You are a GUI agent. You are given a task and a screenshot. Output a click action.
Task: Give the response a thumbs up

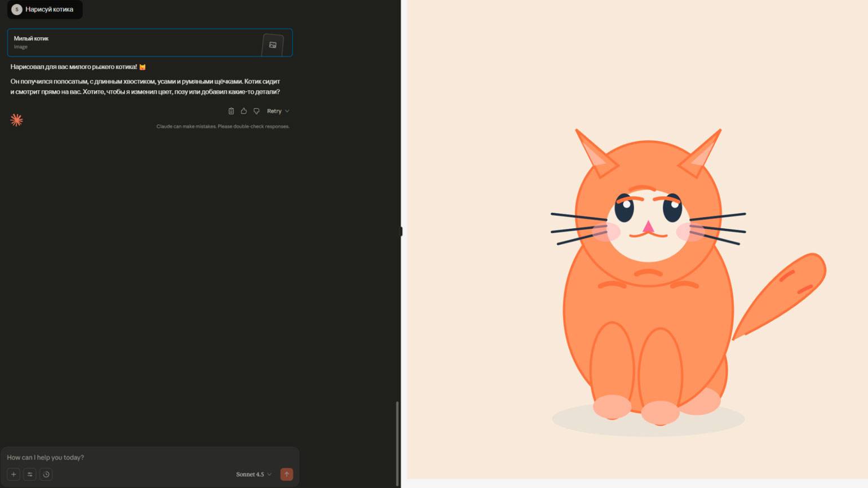(x=243, y=111)
